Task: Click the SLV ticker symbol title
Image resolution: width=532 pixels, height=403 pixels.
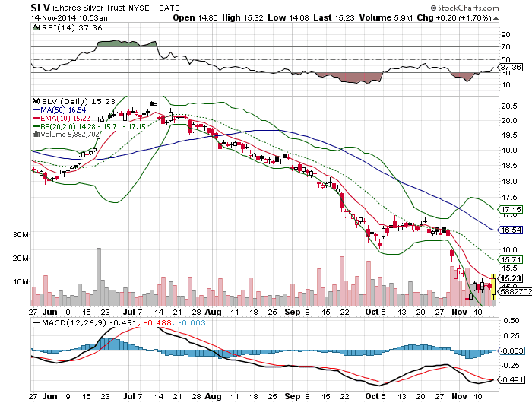Action: point(40,8)
